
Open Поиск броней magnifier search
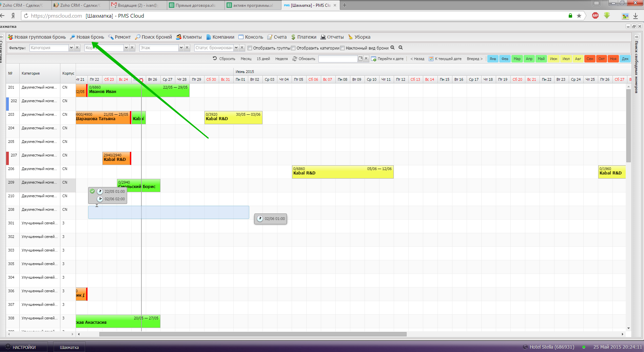click(138, 37)
